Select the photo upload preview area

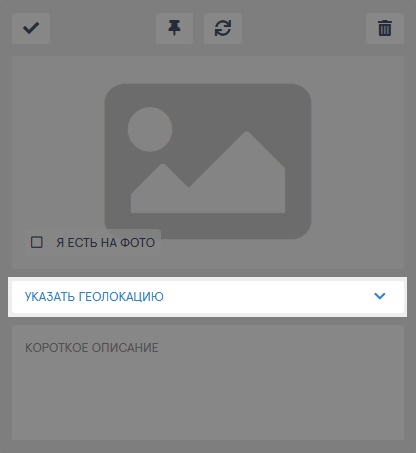pyautogui.click(x=208, y=162)
